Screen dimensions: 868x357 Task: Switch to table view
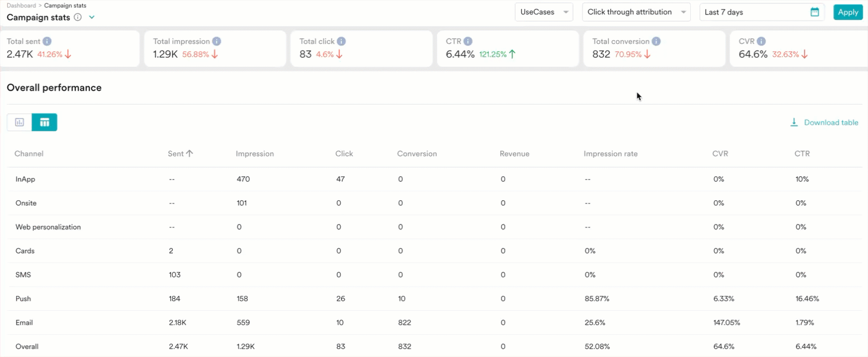(x=44, y=122)
